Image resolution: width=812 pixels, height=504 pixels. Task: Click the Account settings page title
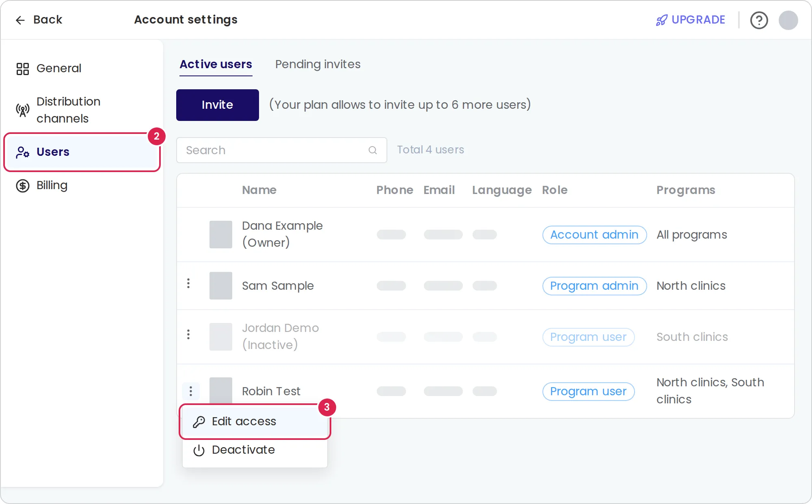click(186, 20)
